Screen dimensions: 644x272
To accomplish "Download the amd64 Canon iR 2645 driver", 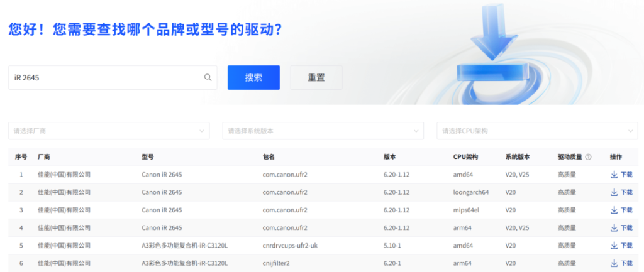I will [x=621, y=175].
